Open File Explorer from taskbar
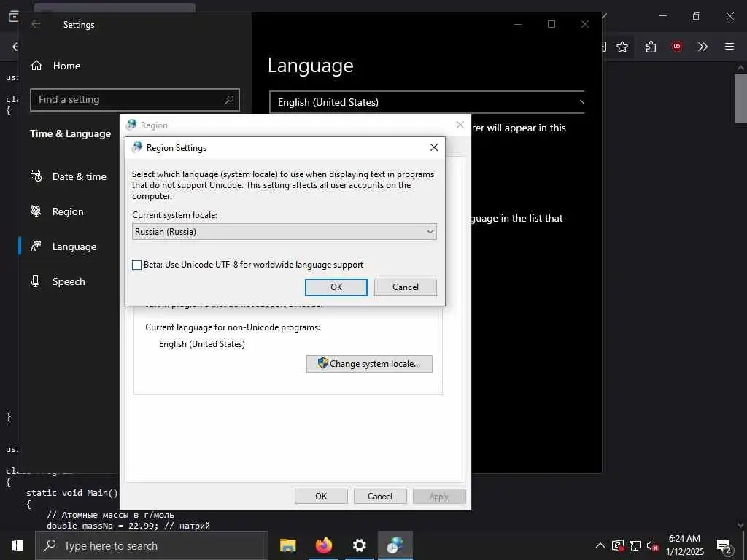Viewport: 747px width, 560px height. point(287,545)
